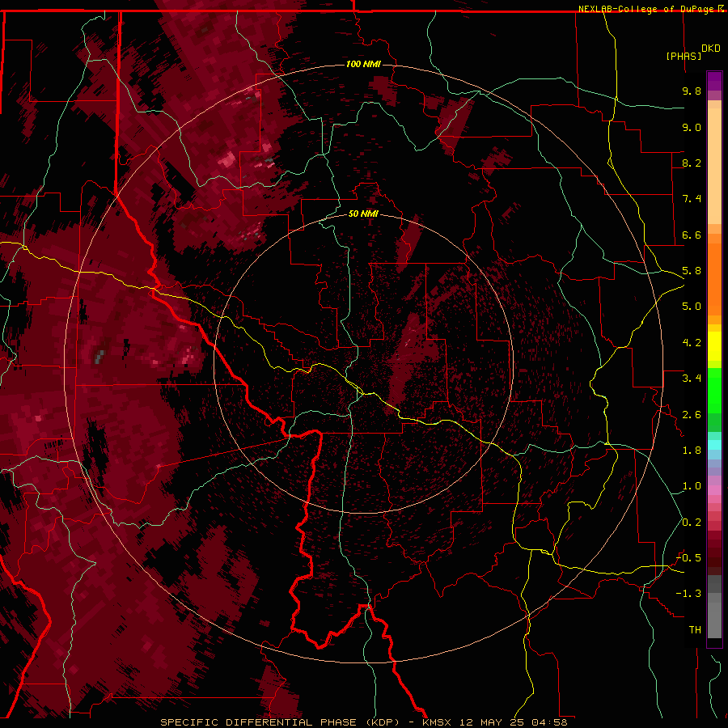This screenshot has height=728, width=728.
Task: Click the 4.2 legend value
Action: point(692,343)
